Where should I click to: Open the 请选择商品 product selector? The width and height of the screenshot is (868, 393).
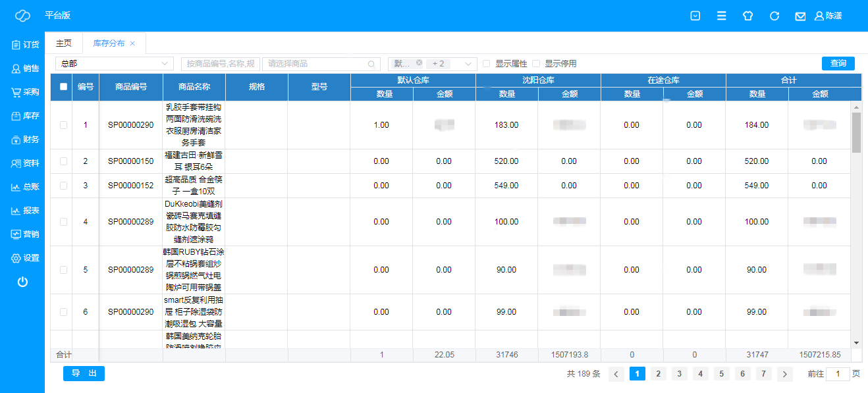coord(321,64)
